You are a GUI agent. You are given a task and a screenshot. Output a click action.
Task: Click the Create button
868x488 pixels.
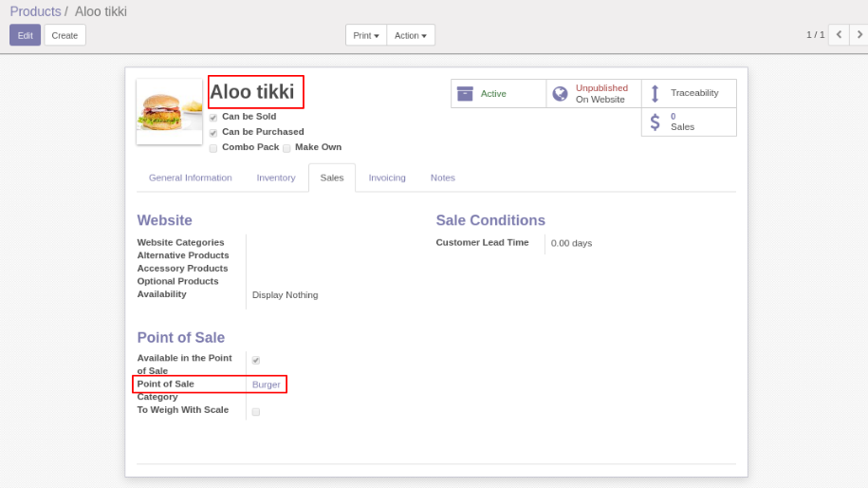point(65,35)
